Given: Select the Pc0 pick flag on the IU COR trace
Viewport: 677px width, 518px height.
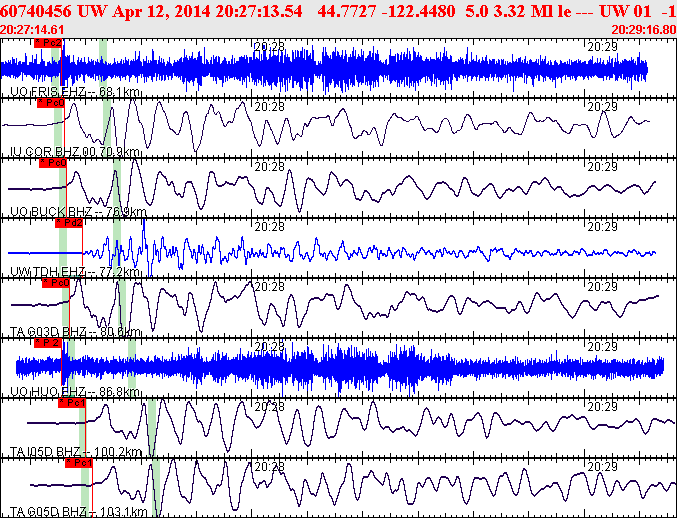Looking at the screenshot, I should pos(51,103).
